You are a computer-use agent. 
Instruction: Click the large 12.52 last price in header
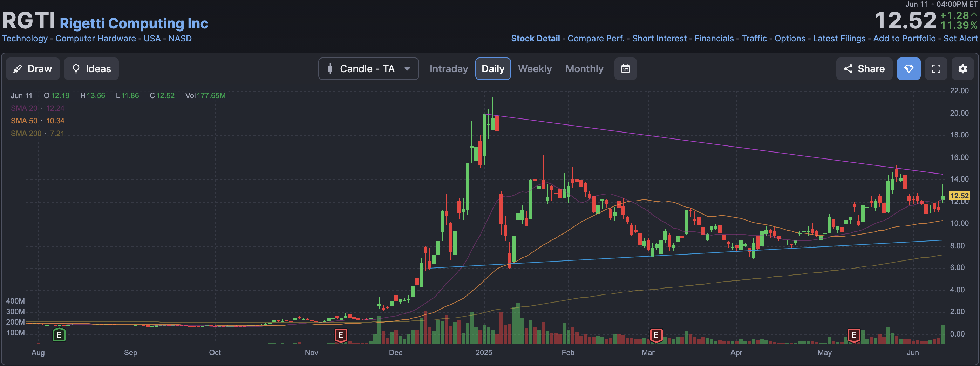tap(905, 20)
